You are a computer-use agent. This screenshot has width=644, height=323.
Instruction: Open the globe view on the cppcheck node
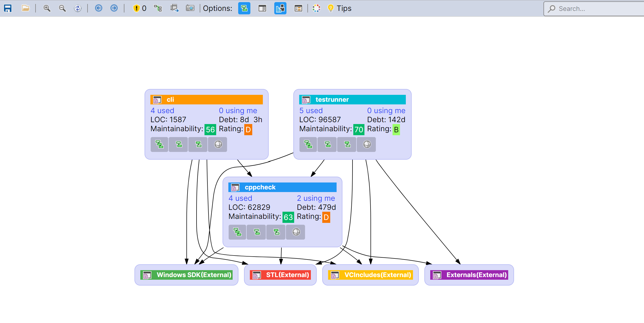click(x=295, y=232)
